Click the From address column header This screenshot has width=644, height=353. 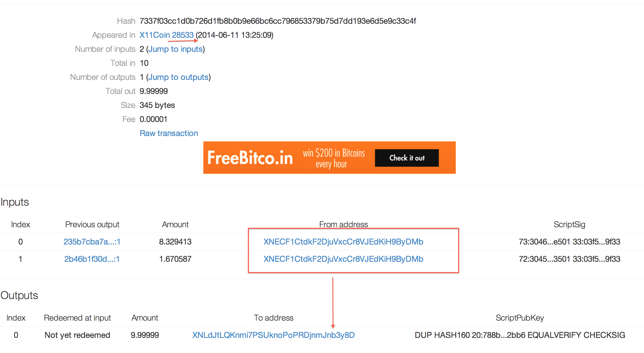(x=343, y=224)
